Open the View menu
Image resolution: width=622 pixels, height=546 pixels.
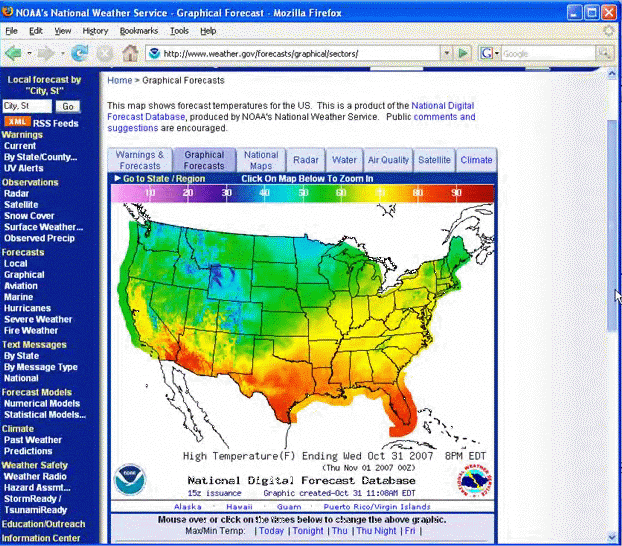coord(63,31)
